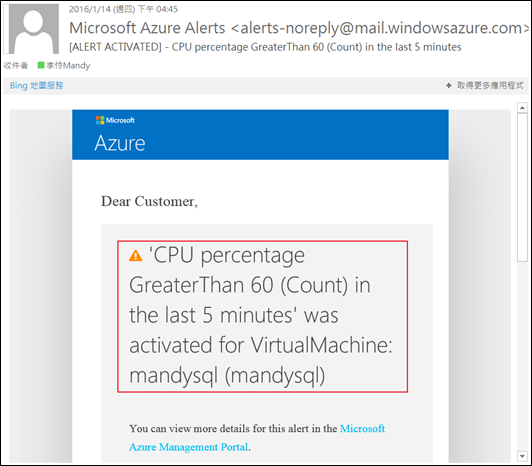
Task: Click the sender avatar placeholder picture
Action: [33, 29]
